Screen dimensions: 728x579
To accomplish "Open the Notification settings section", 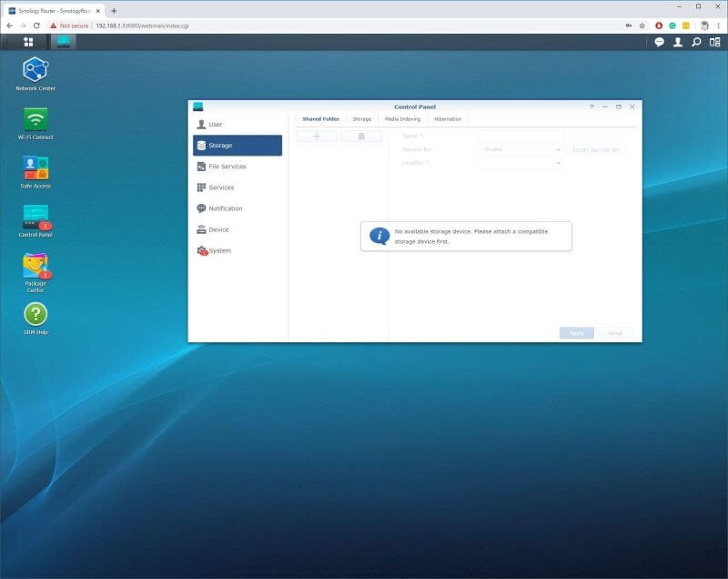I will point(225,208).
